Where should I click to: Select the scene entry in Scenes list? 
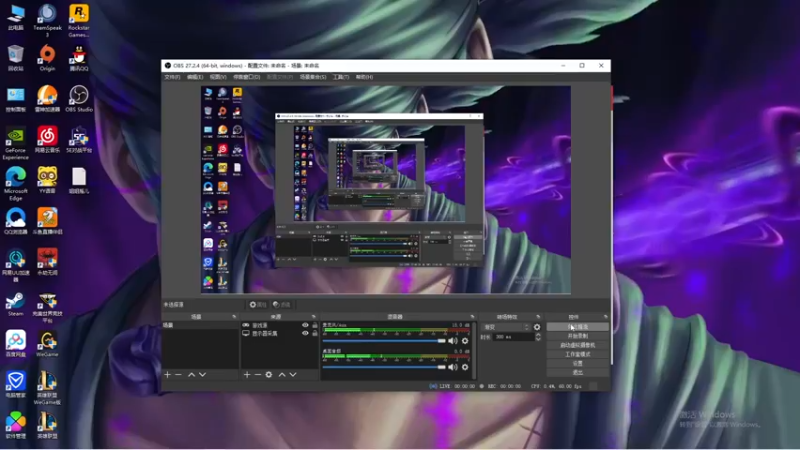click(x=200, y=325)
